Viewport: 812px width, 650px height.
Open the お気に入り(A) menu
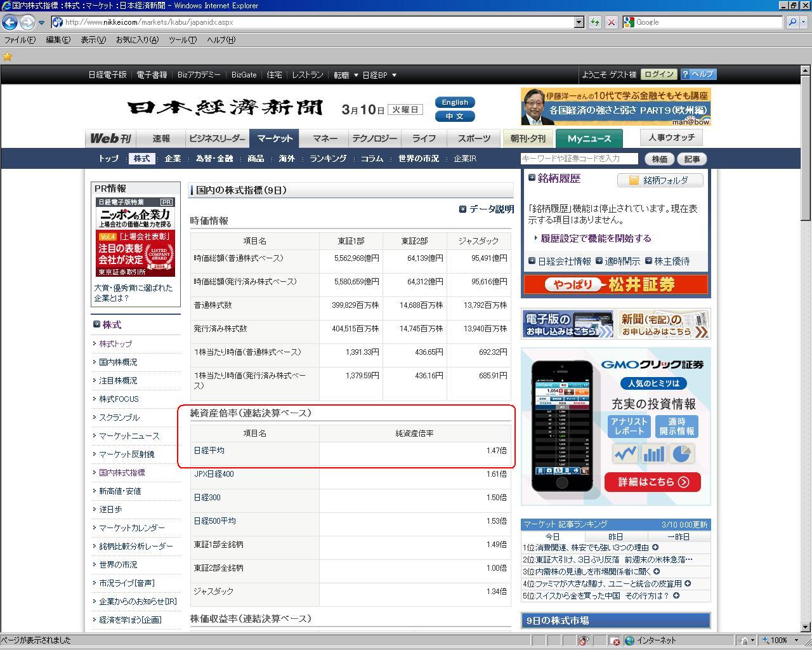point(137,40)
